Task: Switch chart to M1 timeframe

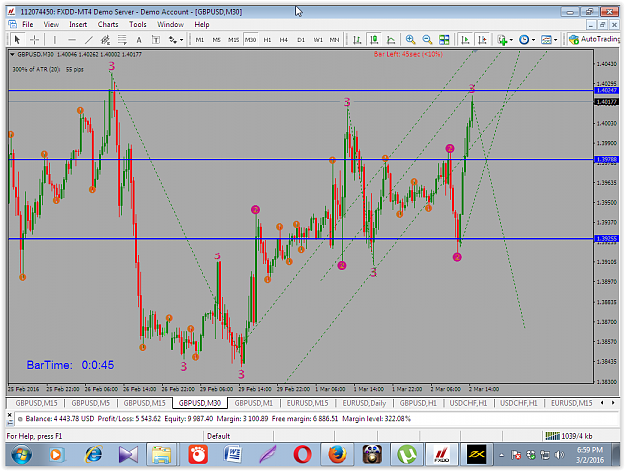Action: [200, 39]
